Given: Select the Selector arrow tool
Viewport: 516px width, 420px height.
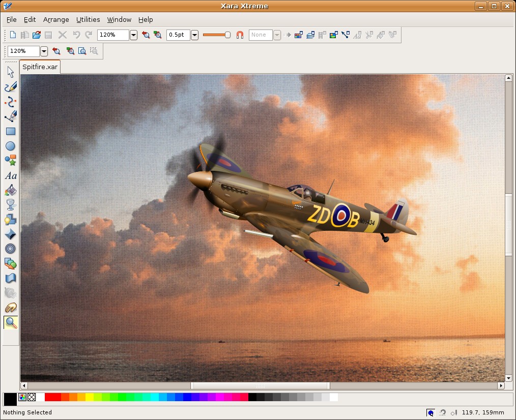Looking at the screenshot, I should tap(11, 72).
